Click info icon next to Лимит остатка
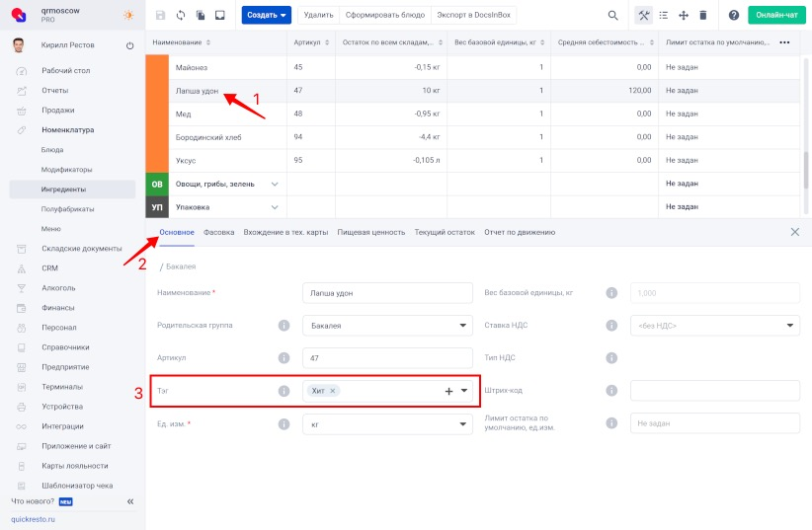Screen dimensions: 812x530 [x=611, y=422]
